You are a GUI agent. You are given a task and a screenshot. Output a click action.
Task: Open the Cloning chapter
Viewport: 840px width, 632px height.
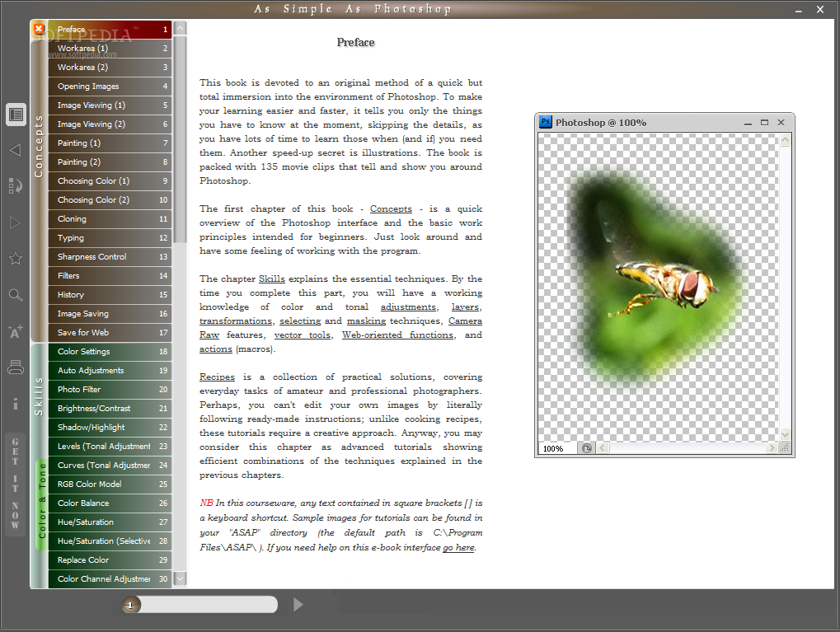(110, 219)
